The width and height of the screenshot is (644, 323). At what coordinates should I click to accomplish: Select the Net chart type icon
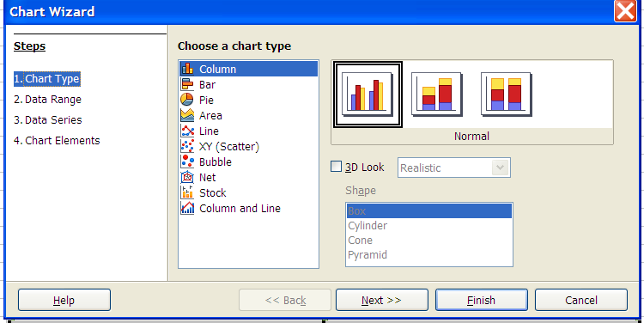tap(187, 177)
